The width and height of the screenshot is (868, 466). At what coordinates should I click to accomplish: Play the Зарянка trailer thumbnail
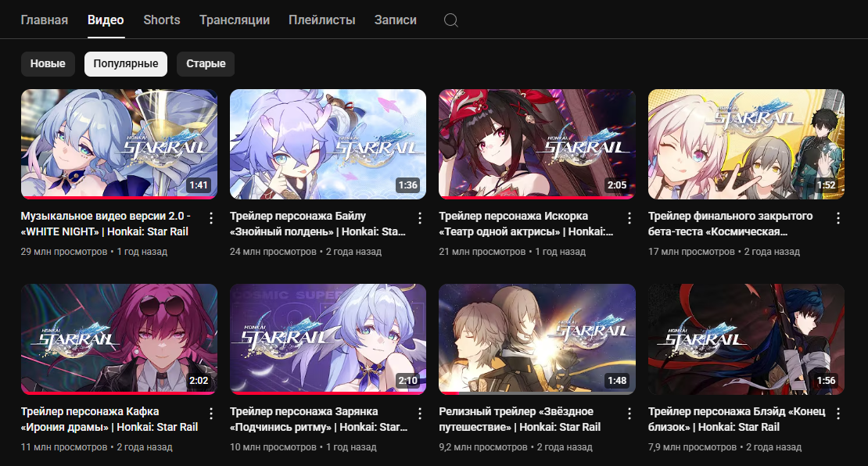click(x=328, y=339)
